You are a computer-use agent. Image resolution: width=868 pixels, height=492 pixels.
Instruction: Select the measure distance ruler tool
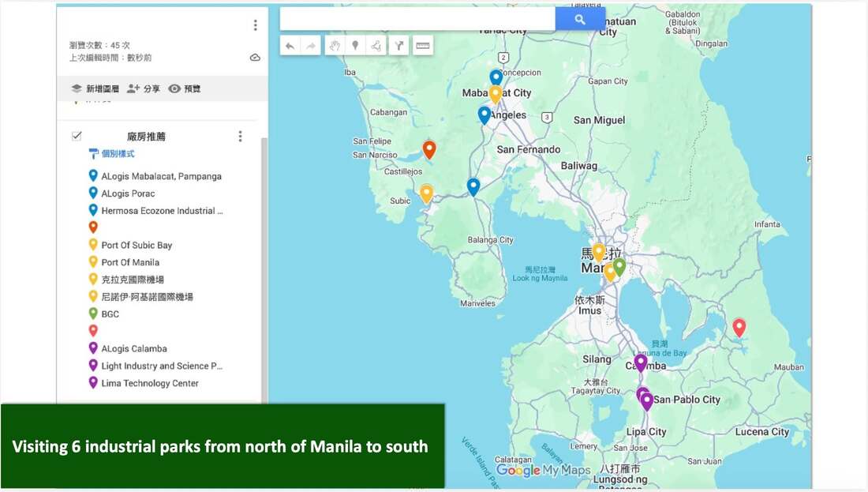(423, 46)
